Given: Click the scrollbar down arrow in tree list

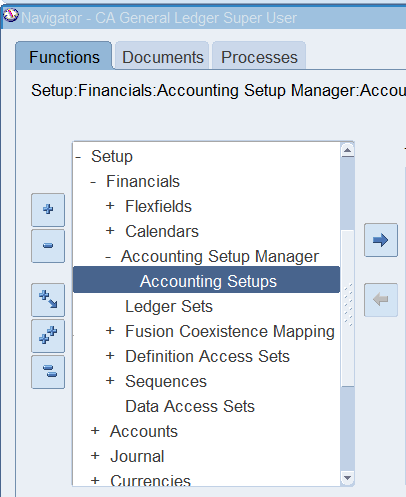Looking at the screenshot, I should (347, 478).
